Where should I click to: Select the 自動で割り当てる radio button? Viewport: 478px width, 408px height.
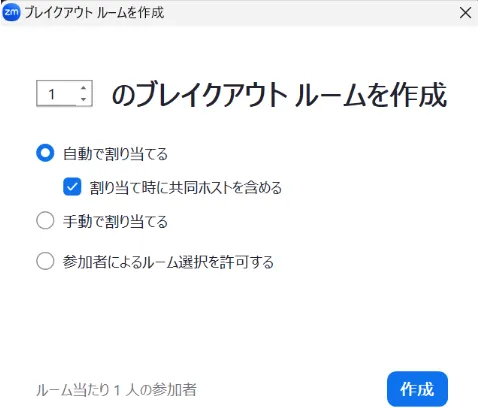point(45,153)
